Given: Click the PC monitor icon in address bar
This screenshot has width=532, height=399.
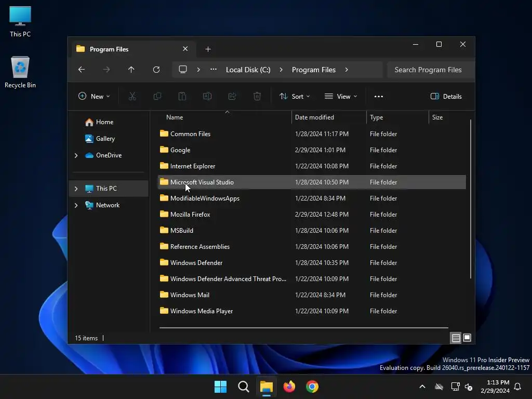Looking at the screenshot, I should (183, 70).
